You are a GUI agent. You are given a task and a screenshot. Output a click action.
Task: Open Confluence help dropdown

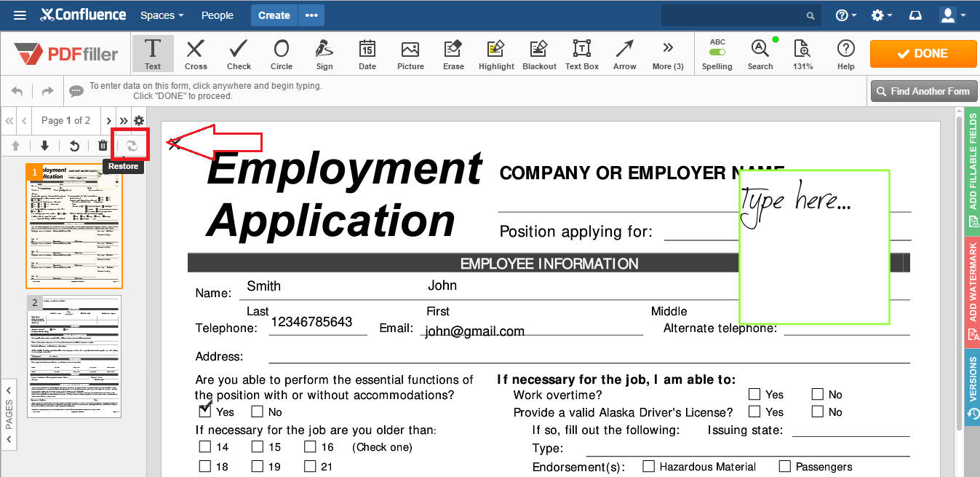(846, 15)
